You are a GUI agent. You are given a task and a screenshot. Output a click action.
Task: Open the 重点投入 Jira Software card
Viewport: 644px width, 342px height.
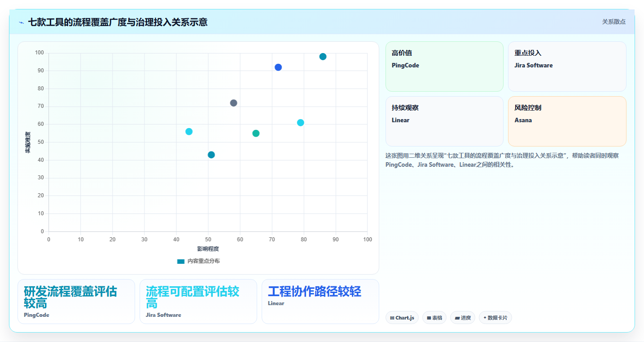click(x=567, y=67)
